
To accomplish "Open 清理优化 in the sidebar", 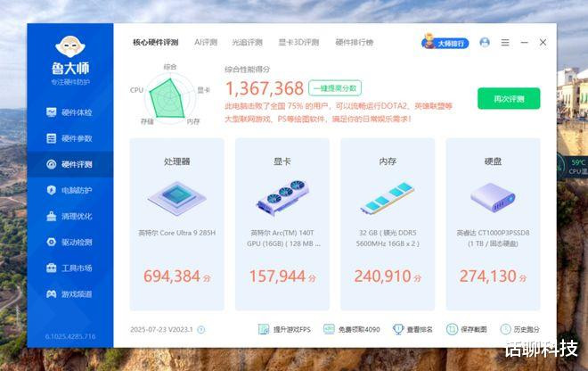I will [69, 216].
